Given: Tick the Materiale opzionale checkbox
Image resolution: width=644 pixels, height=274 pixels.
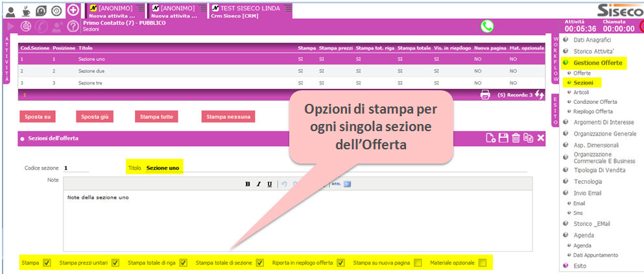Looking at the screenshot, I should (x=482, y=263).
